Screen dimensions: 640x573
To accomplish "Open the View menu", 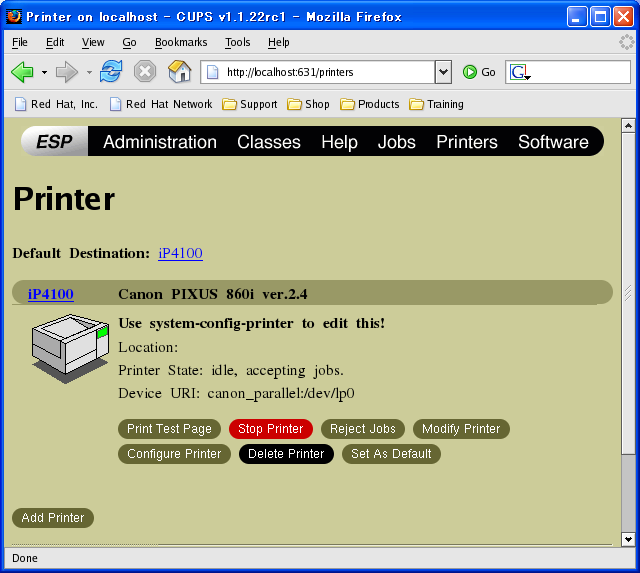I will coord(93,42).
